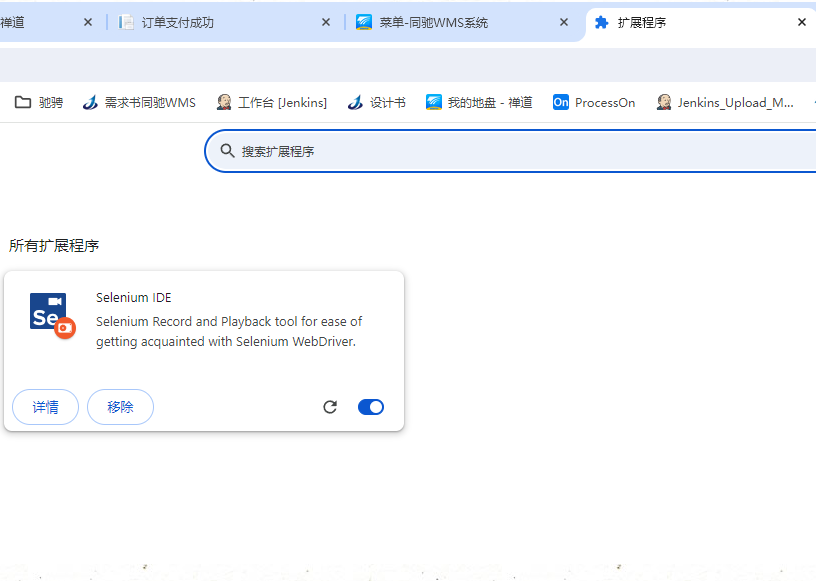Click the Selenium Record and Playback description

point(229,332)
